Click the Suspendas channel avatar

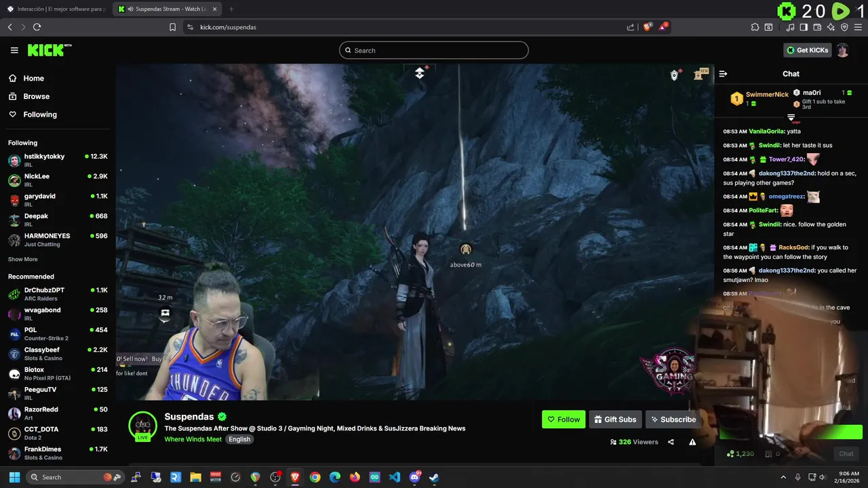tap(142, 426)
